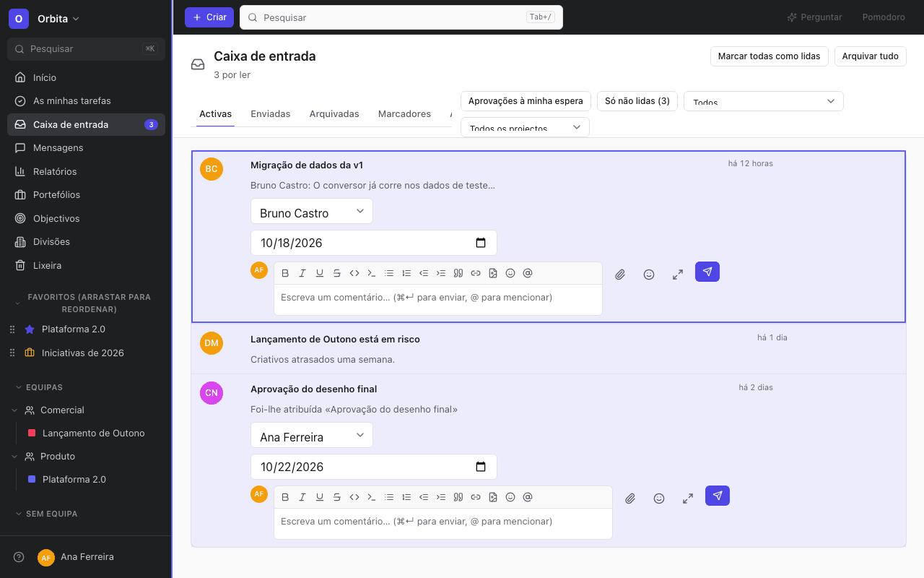Toggle bold in the Migração de dados comment toolbar
This screenshot has height=578, width=924.
[x=285, y=273]
